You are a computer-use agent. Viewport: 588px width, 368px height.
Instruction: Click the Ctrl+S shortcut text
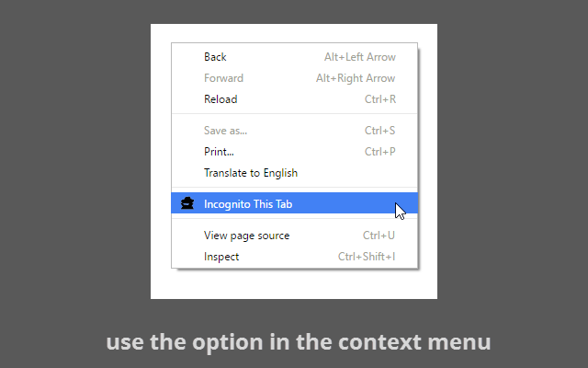pyautogui.click(x=380, y=131)
